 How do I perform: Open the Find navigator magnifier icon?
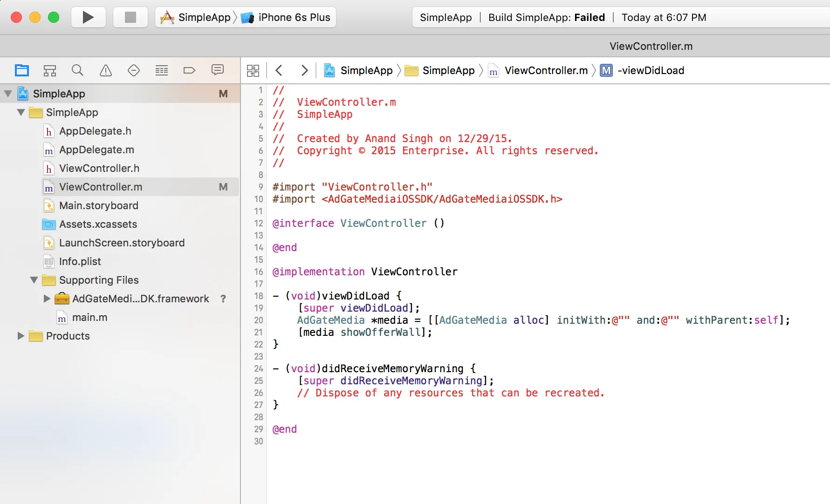(x=77, y=70)
